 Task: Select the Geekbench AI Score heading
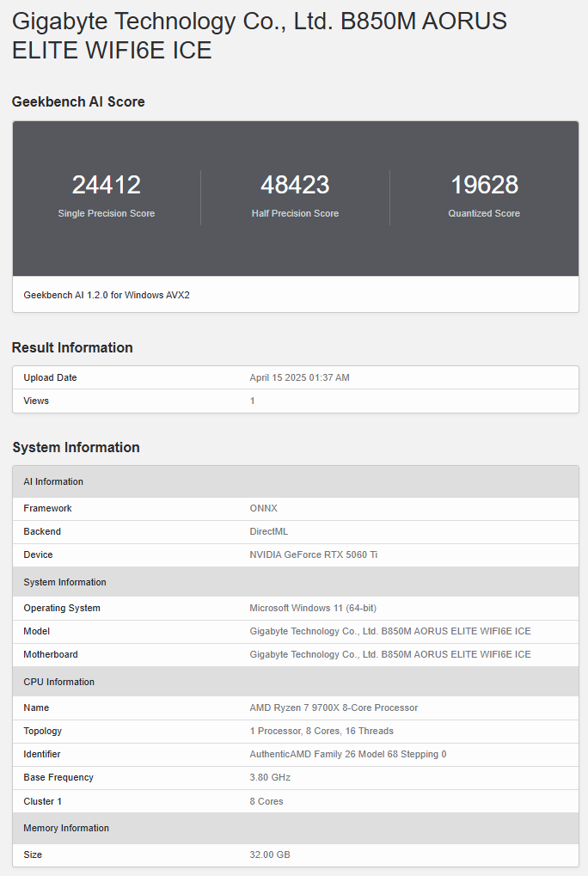coord(78,101)
